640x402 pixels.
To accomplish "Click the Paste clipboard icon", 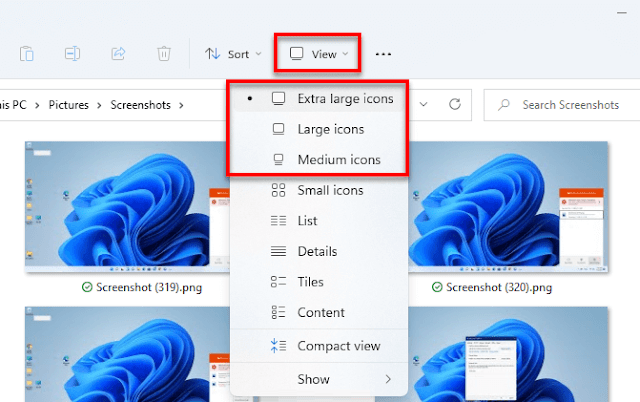I will click(x=27, y=53).
